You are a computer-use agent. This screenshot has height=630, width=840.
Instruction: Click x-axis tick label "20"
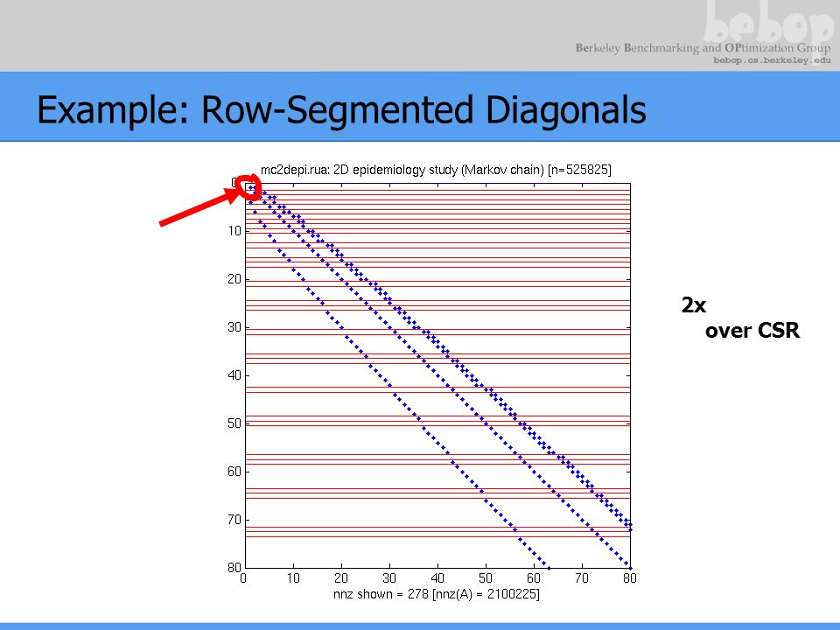point(341,578)
